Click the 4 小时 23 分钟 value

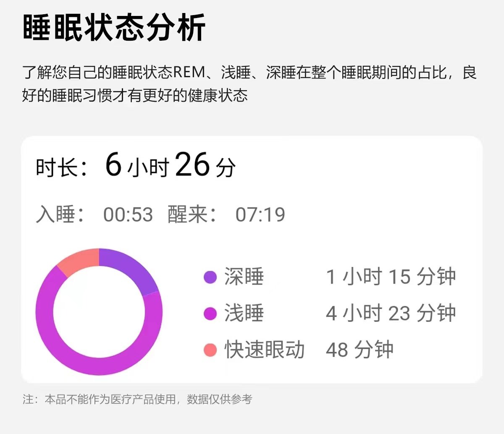click(x=391, y=314)
